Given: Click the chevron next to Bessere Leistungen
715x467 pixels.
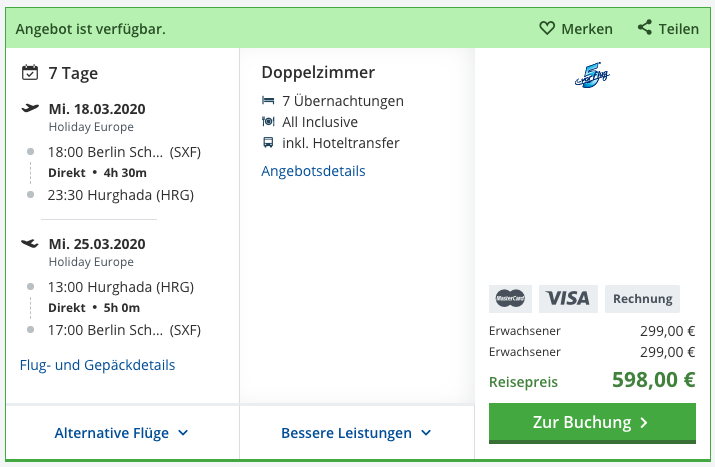Looking at the screenshot, I should point(426,433).
